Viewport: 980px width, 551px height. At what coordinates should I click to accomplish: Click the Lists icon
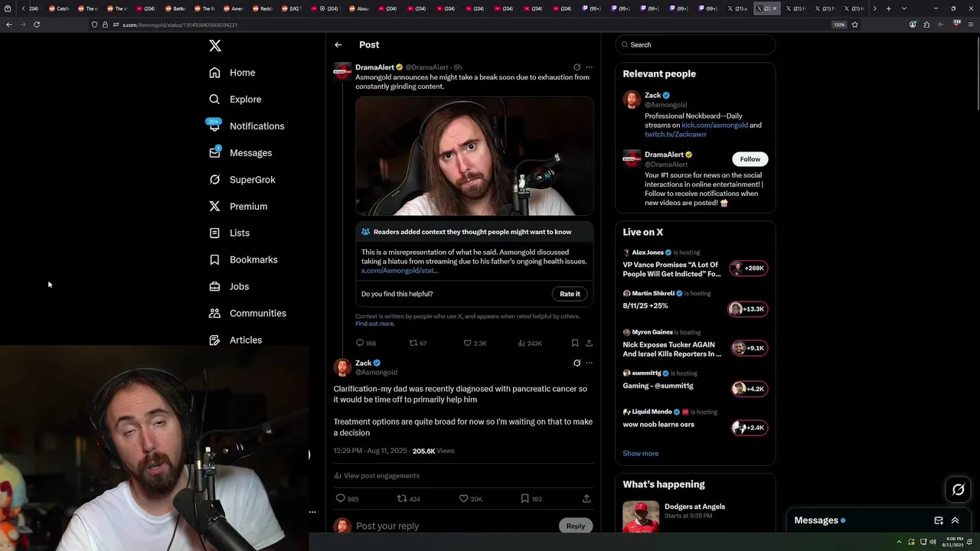[214, 233]
